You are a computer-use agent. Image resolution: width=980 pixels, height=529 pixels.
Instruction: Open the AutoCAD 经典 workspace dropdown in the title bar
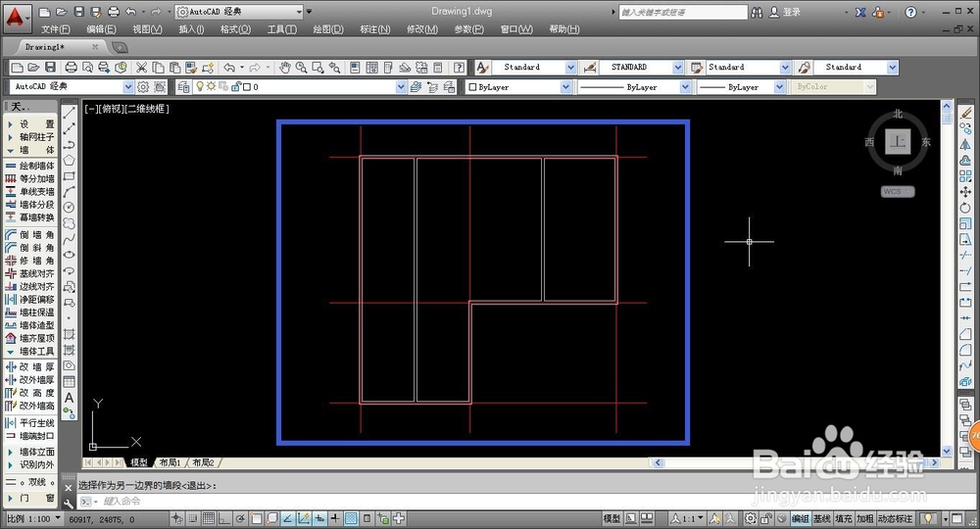pos(239,12)
